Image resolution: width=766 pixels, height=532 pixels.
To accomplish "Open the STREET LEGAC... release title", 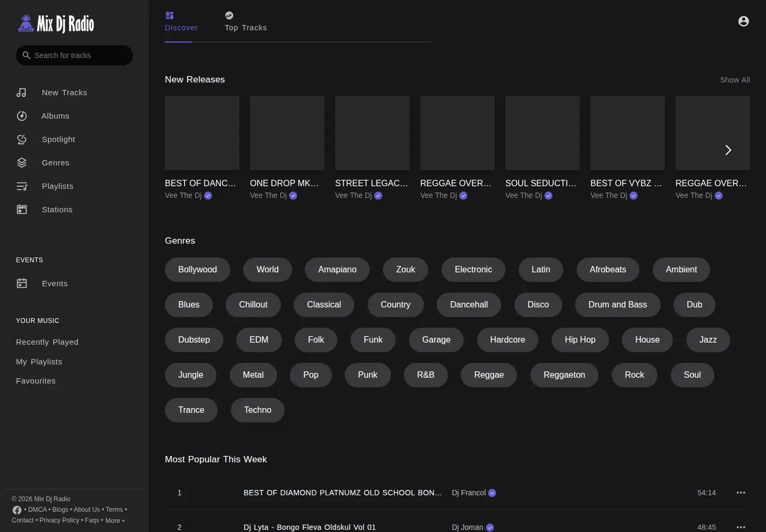I will (x=372, y=183).
